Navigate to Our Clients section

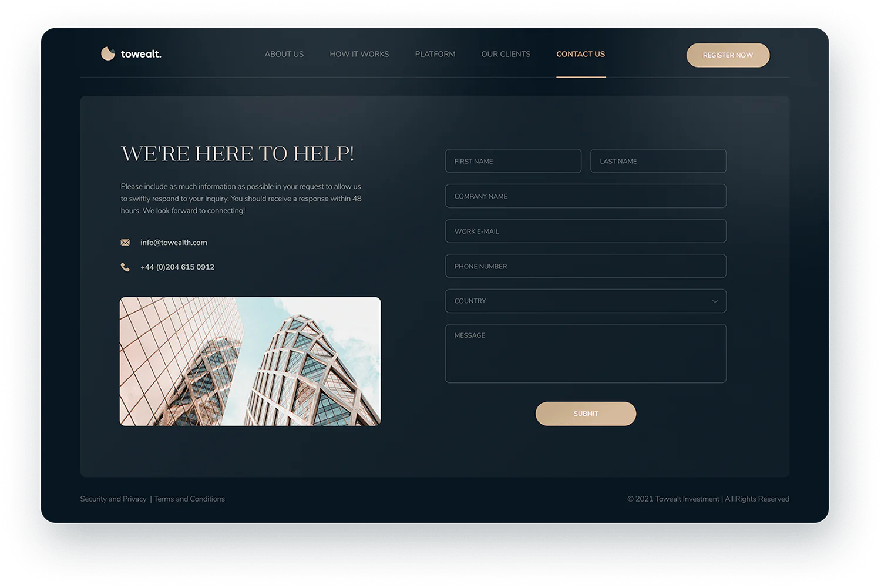506,54
